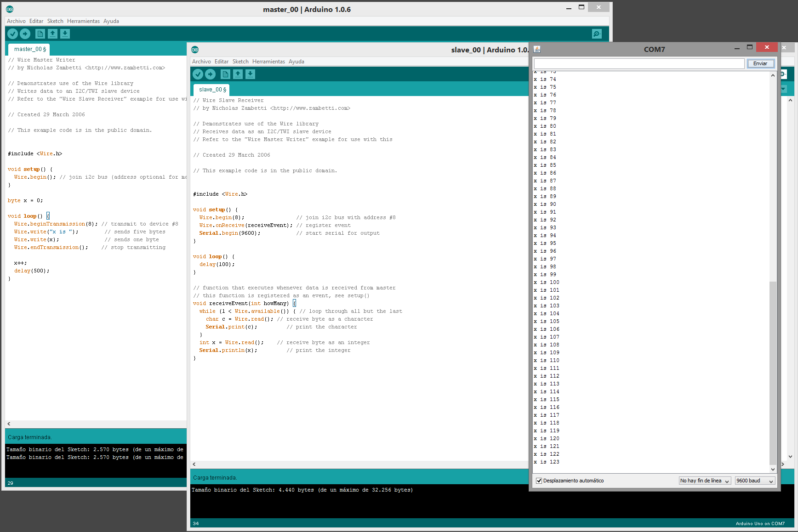Image resolution: width=798 pixels, height=532 pixels.
Task: Open Herramientas menu in master_00 window
Action: click(x=83, y=21)
